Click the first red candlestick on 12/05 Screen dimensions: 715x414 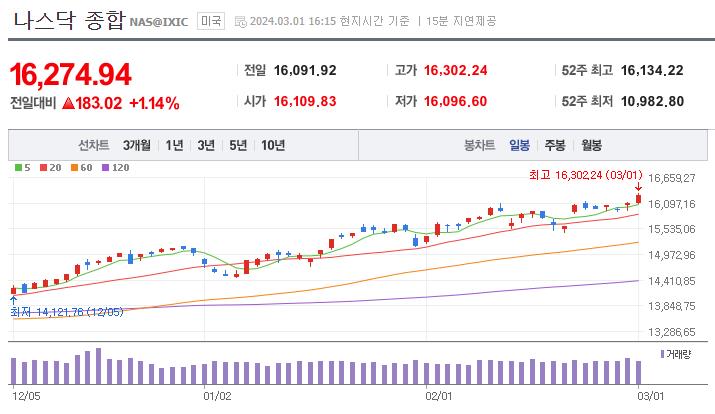click(14, 290)
